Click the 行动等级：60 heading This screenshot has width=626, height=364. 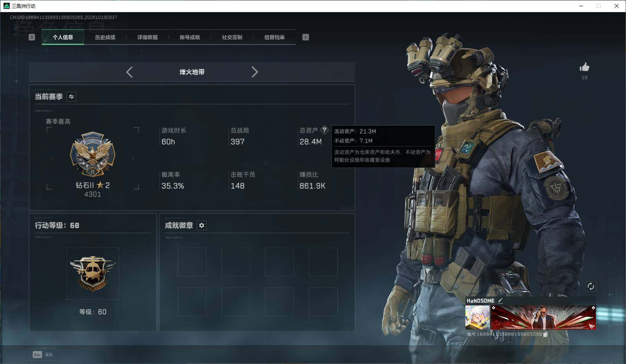(57, 225)
